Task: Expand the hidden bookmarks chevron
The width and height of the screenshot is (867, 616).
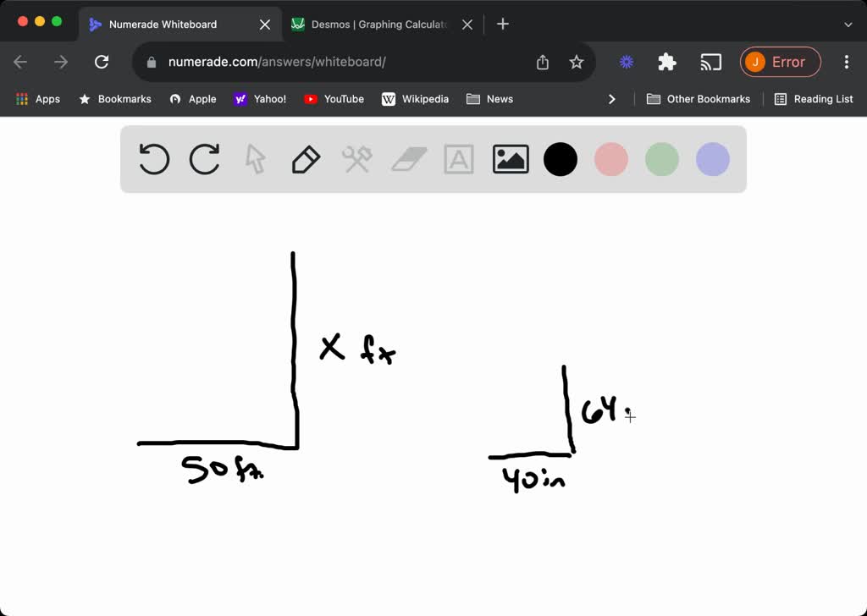Action: pos(612,99)
